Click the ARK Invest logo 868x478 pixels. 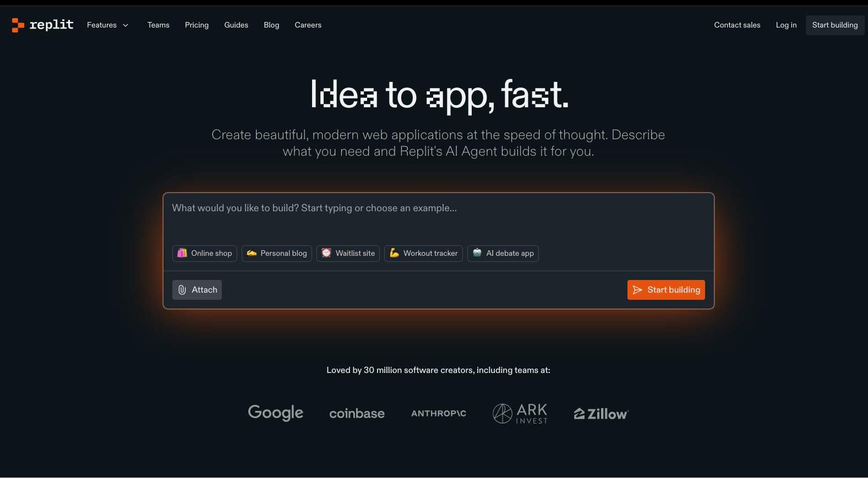(520, 414)
